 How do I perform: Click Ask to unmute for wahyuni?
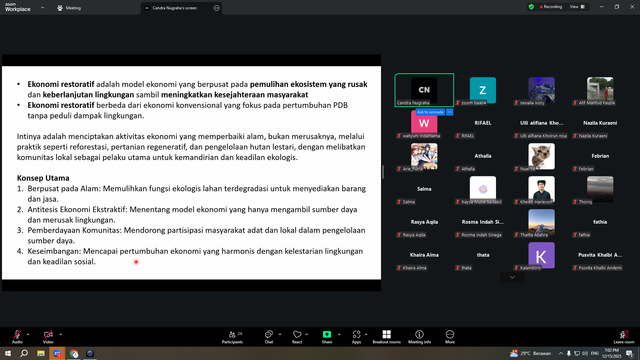click(x=430, y=112)
